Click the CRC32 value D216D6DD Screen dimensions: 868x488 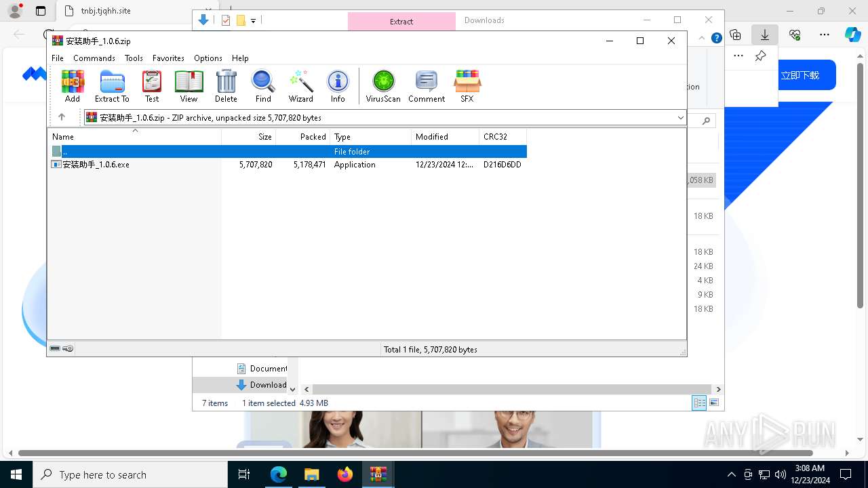(502, 165)
